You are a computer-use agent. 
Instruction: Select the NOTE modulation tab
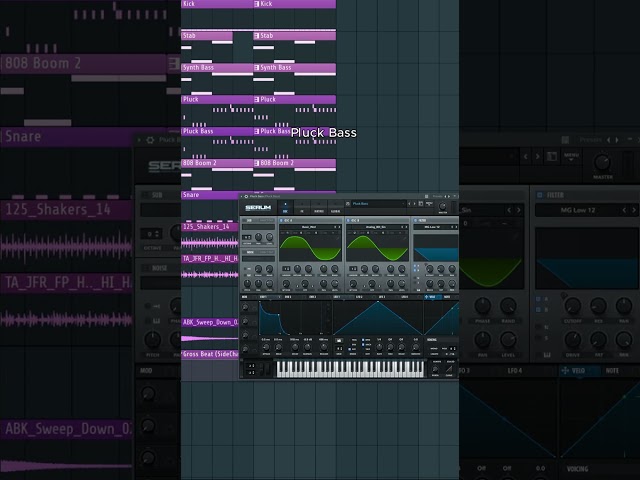pyautogui.click(x=447, y=297)
